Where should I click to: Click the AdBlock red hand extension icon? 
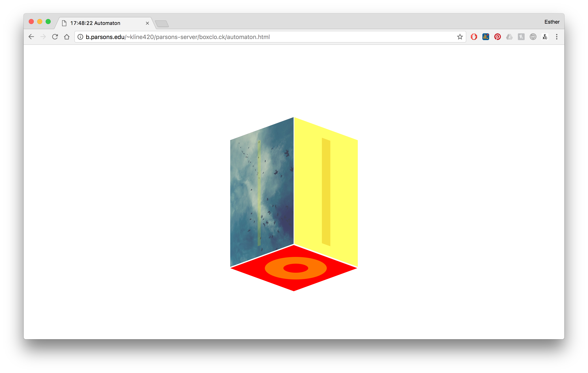(474, 37)
